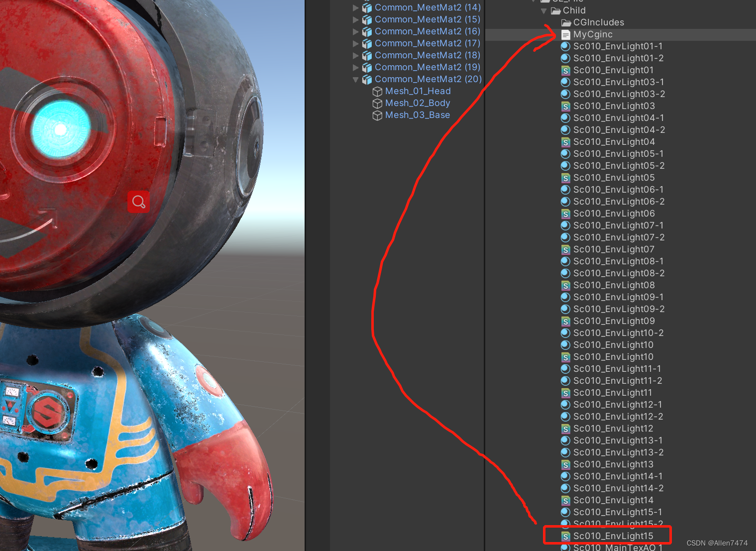The image size is (756, 551).
Task: Click the red magnifier search icon
Action: (x=138, y=202)
